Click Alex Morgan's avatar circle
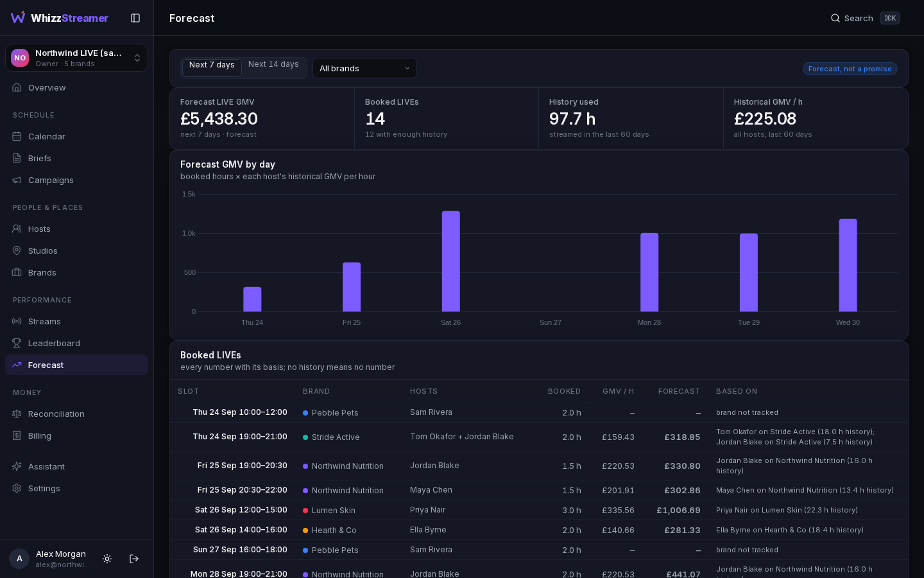 [x=19, y=559]
